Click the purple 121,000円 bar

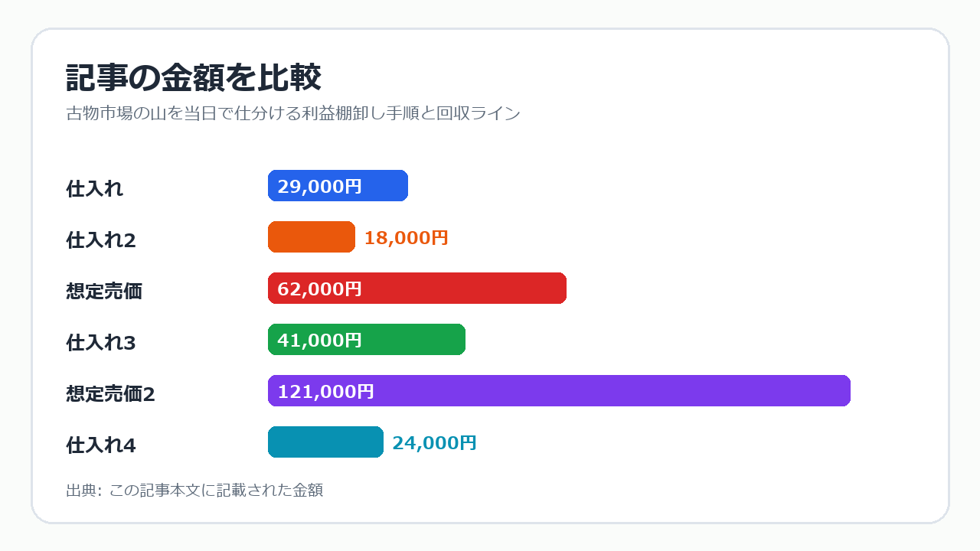(x=559, y=391)
